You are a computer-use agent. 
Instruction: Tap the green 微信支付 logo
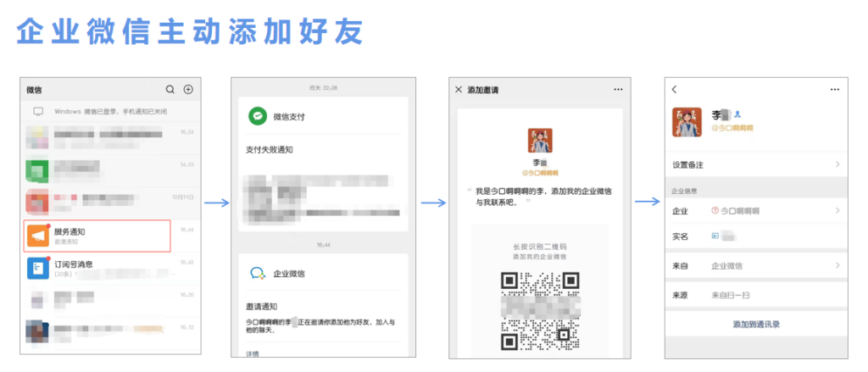[258, 116]
